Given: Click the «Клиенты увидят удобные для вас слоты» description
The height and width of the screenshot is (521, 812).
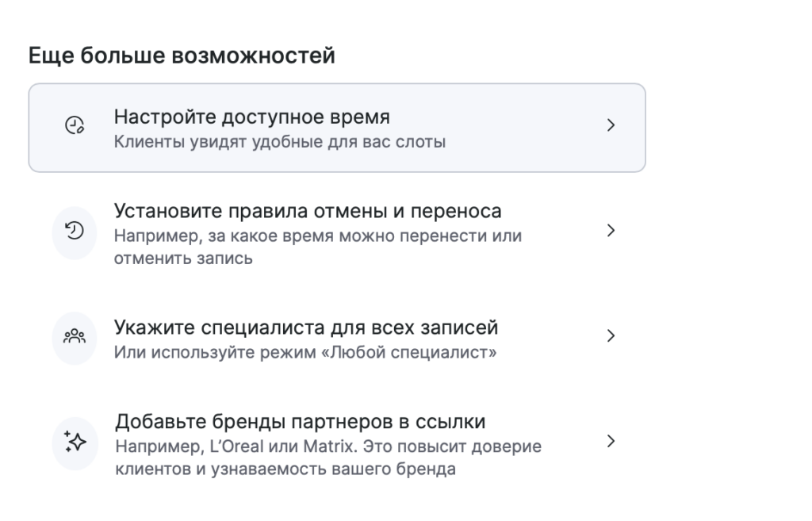Looking at the screenshot, I should pyautogui.click(x=280, y=143).
